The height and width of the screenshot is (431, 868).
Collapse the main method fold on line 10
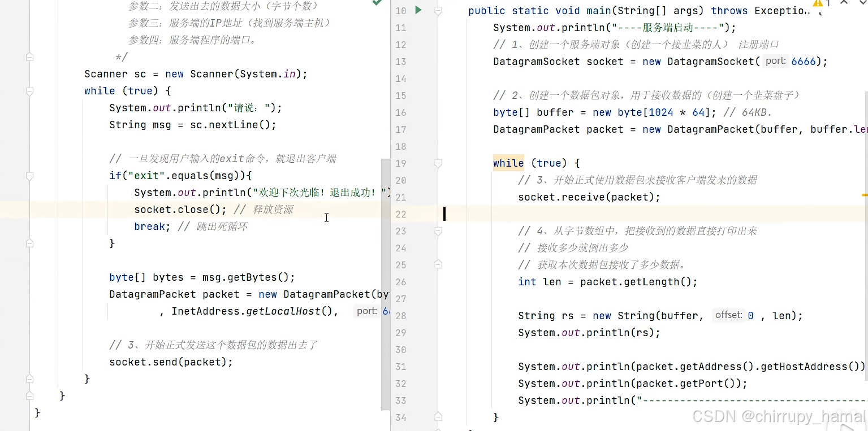(437, 11)
